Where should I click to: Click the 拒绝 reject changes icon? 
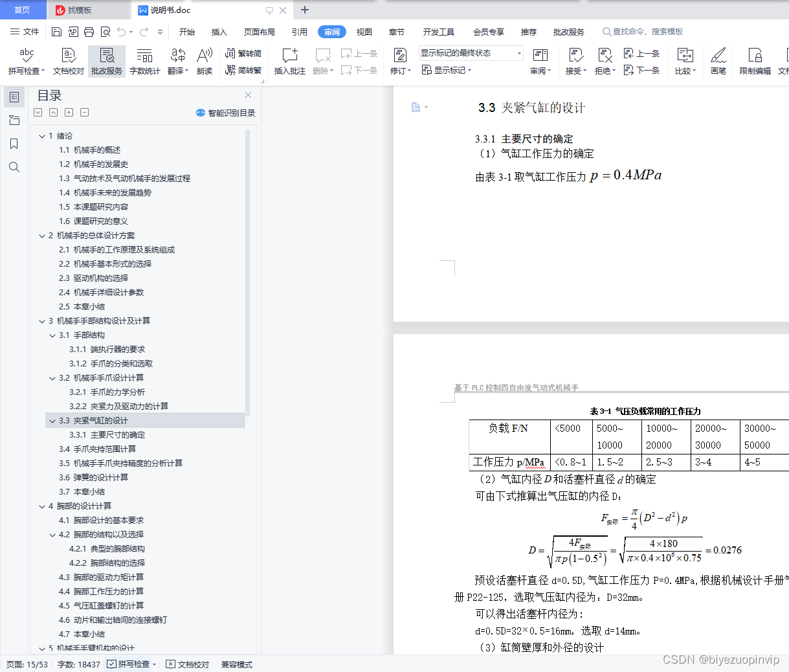605,56
